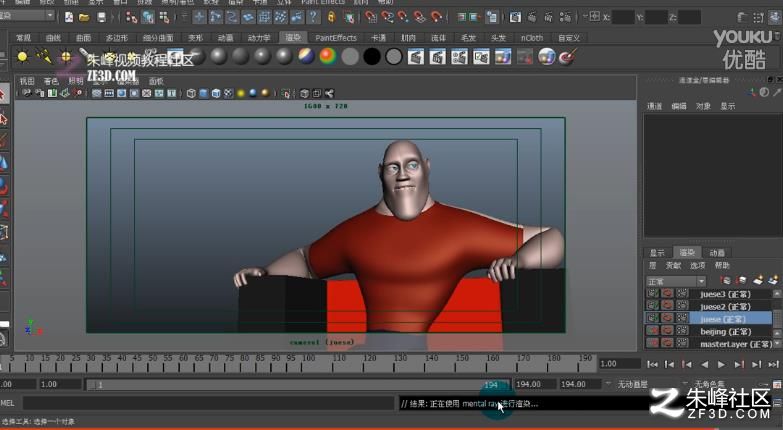Click the axis manipulator icon in channel box
Screen dimensions: 783x430
coord(752,92)
